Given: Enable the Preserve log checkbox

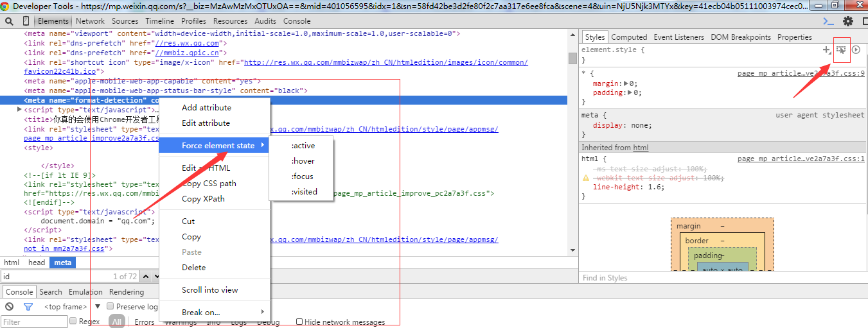Looking at the screenshot, I should (111, 306).
